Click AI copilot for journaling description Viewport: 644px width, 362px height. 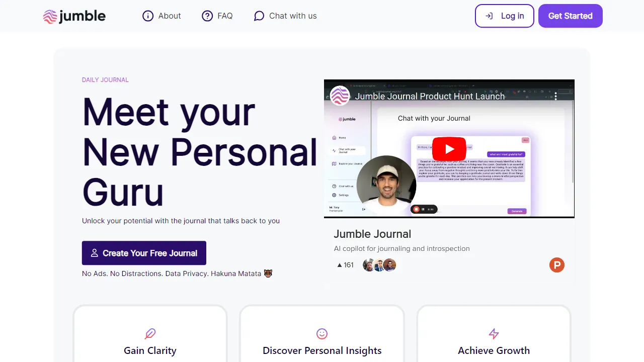(x=402, y=248)
